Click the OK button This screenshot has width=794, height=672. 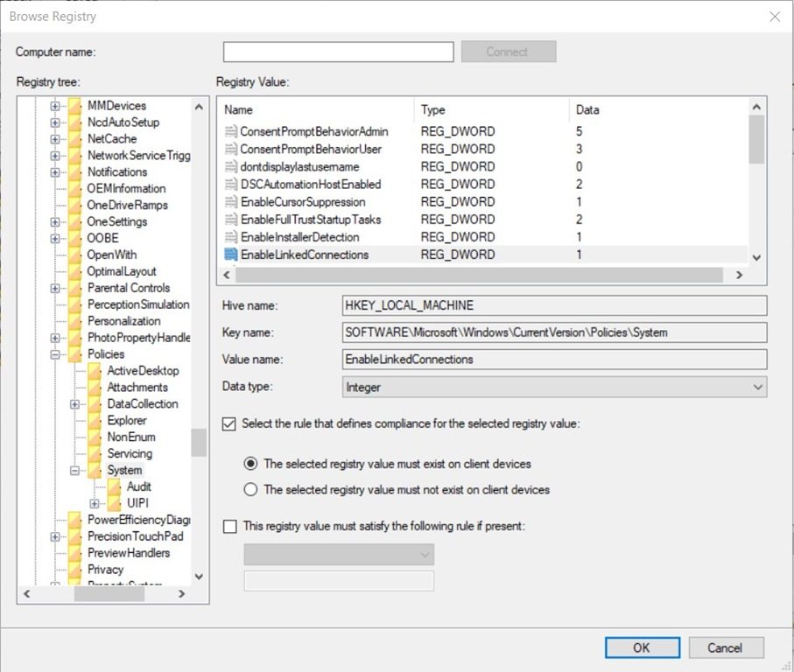coord(641,647)
